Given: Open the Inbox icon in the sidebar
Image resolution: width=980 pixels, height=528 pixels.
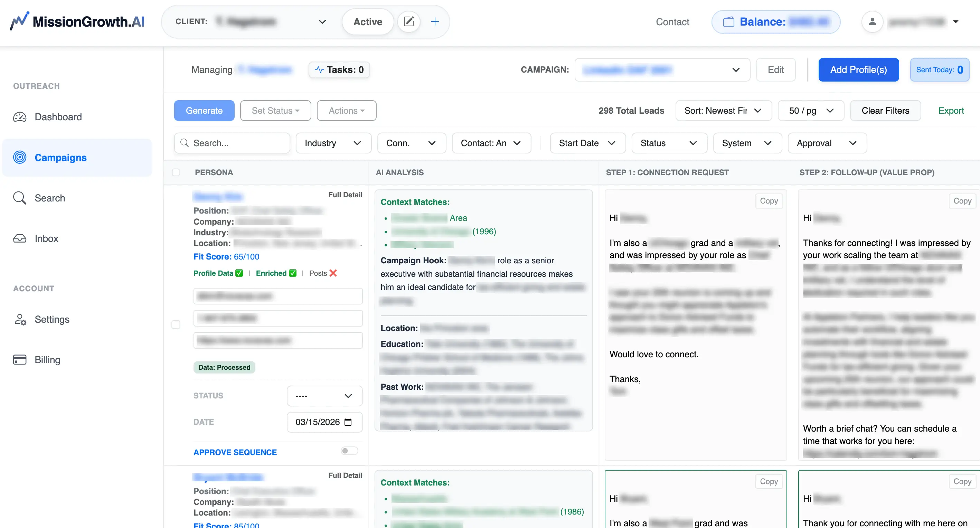Looking at the screenshot, I should point(20,238).
